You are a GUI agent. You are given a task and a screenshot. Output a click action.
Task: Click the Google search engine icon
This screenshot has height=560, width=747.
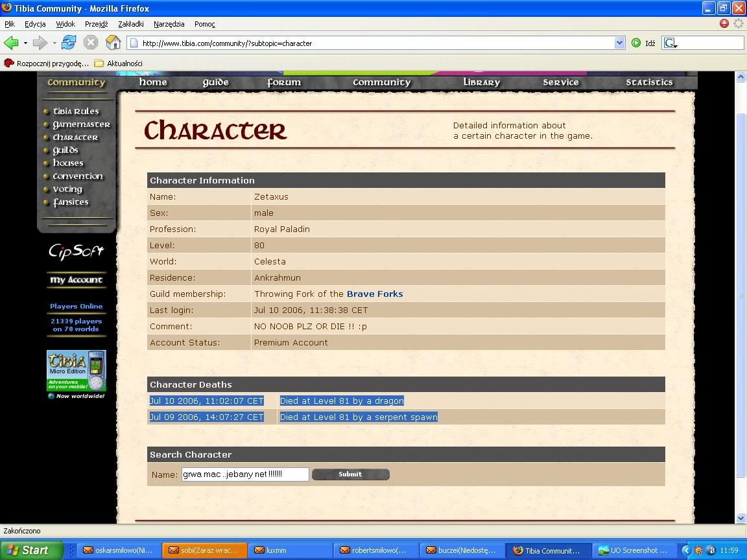point(670,43)
